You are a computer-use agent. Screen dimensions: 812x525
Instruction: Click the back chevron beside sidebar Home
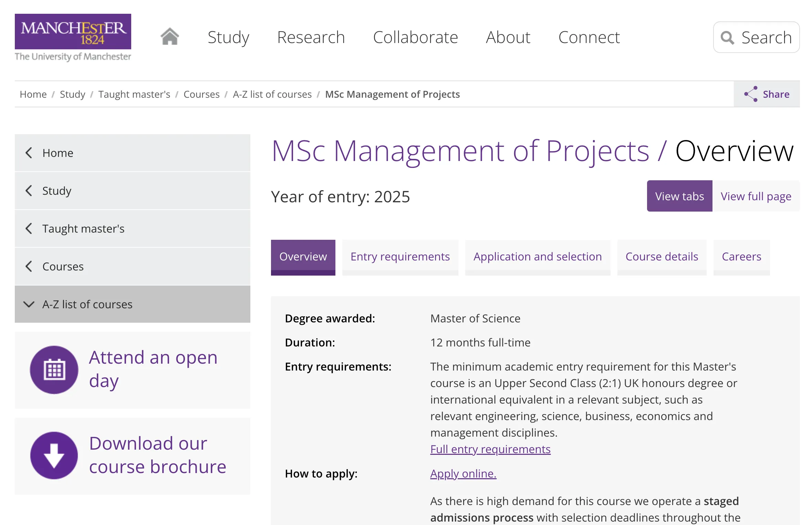pyautogui.click(x=29, y=153)
